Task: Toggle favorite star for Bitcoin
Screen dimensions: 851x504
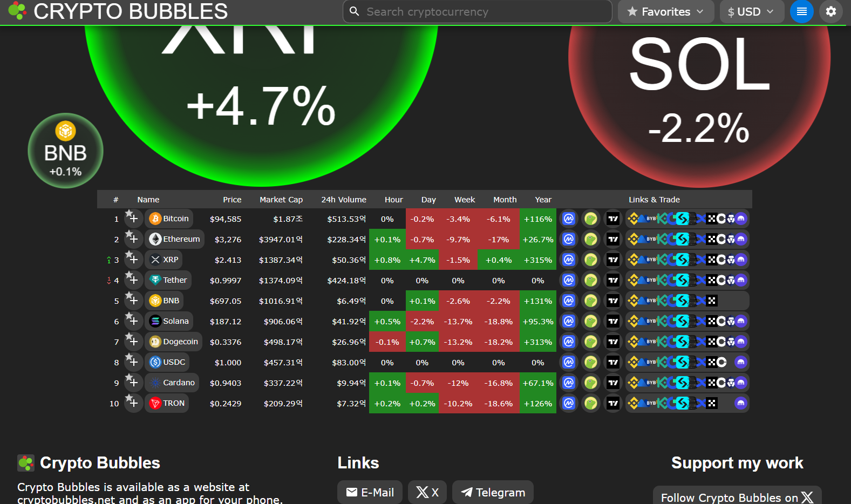Action: click(x=133, y=219)
